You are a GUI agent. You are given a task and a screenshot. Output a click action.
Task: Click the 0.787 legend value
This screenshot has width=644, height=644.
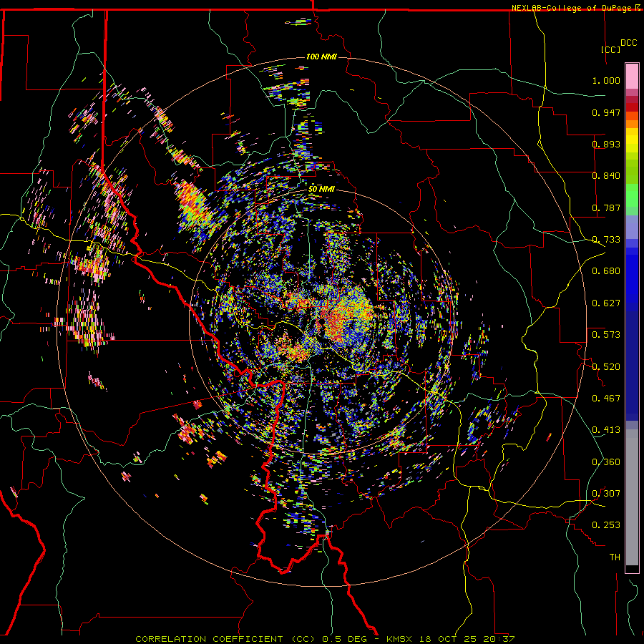(606, 208)
